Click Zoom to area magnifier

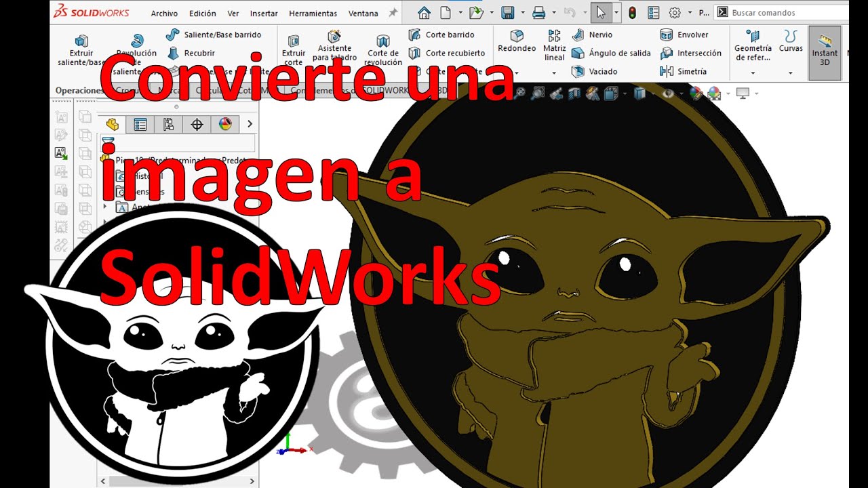click(538, 94)
